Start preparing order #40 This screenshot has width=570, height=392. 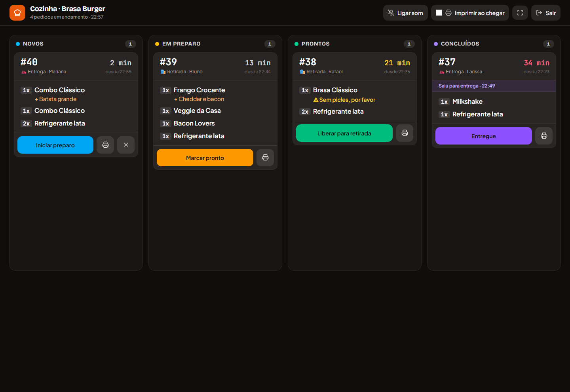[x=55, y=145]
